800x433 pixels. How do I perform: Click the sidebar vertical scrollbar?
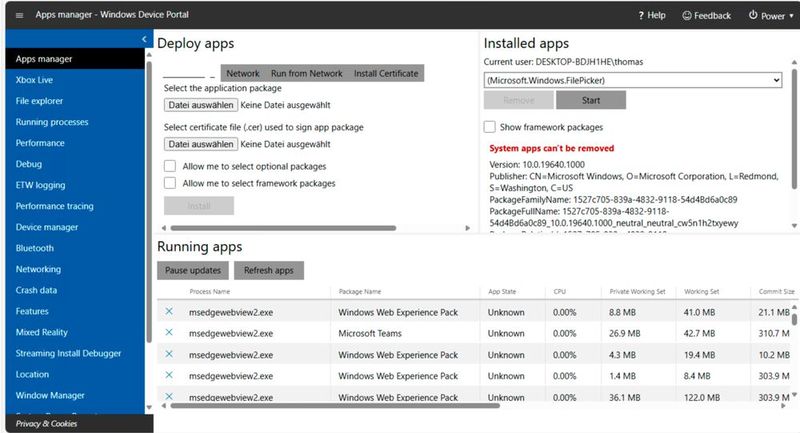[149, 201]
